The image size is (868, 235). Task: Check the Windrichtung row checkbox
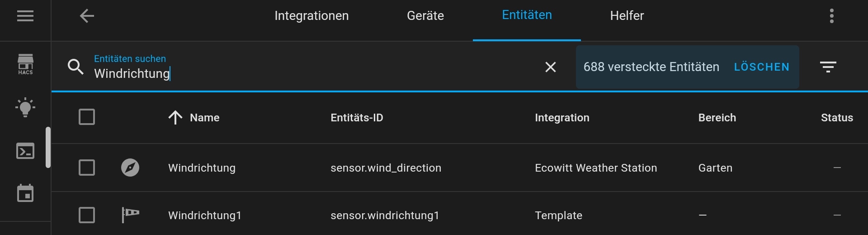click(x=87, y=168)
